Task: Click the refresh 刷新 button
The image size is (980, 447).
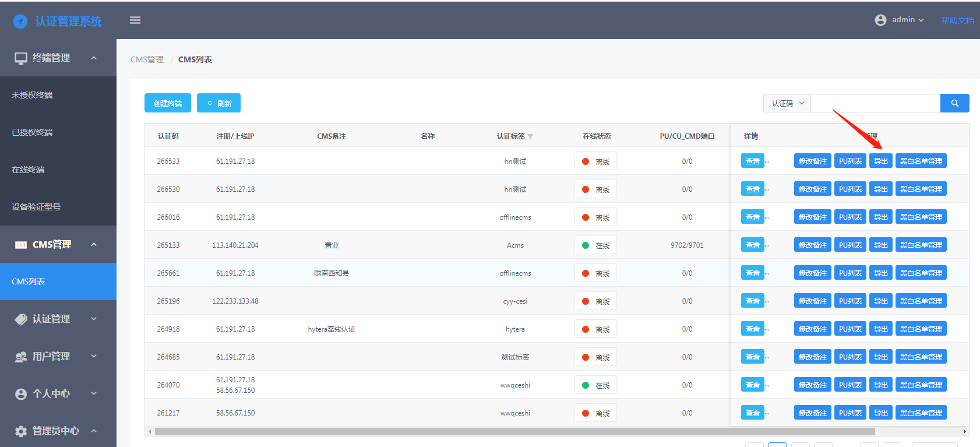Action: [218, 103]
